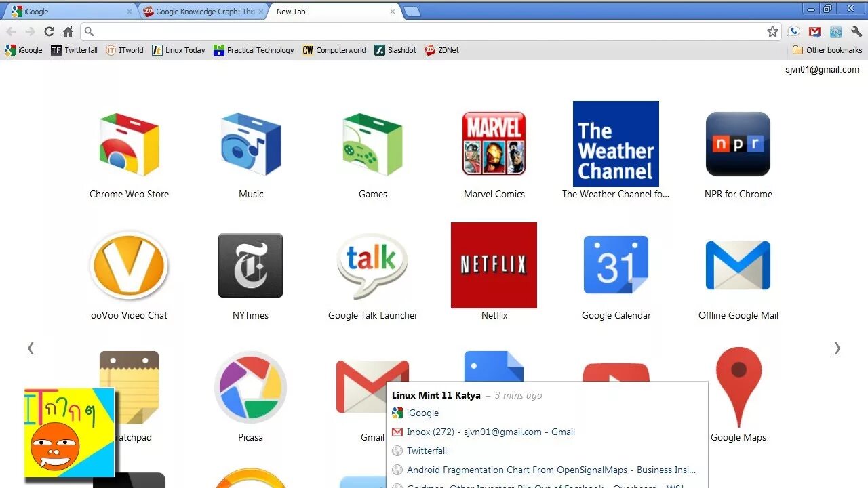Launch the NYTimes app
This screenshot has height=488, width=868.
250,265
